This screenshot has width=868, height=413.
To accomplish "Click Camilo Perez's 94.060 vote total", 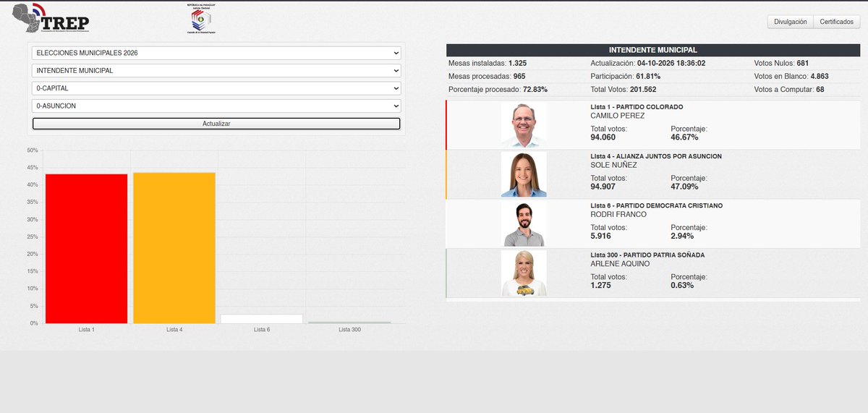I will [x=603, y=137].
